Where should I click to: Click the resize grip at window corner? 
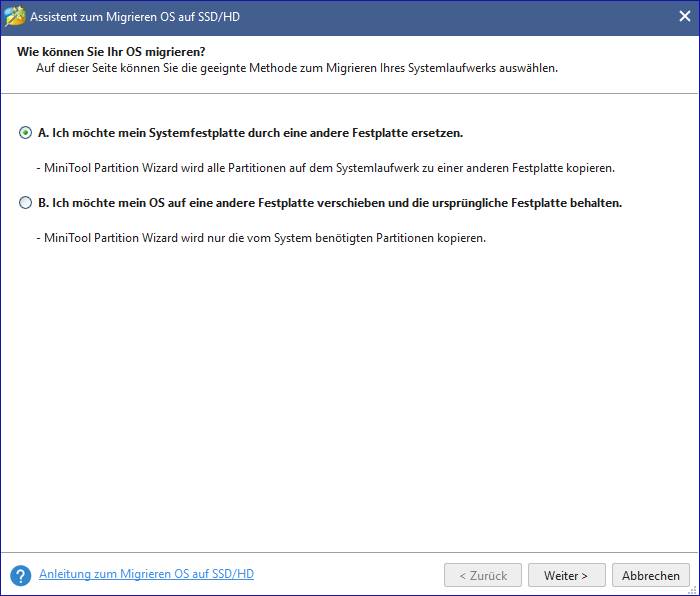(693, 590)
